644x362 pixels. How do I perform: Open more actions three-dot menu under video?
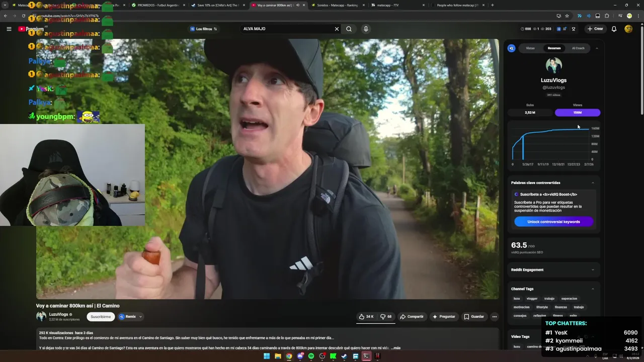495,317
